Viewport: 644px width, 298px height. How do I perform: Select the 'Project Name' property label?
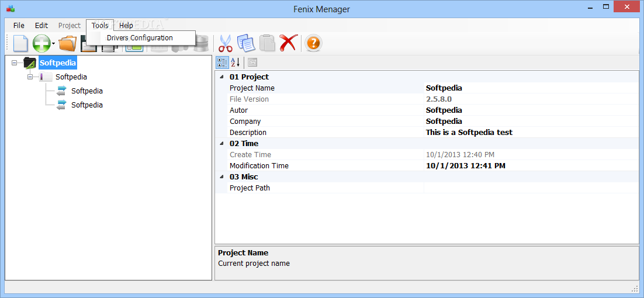(x=252, y=88)
